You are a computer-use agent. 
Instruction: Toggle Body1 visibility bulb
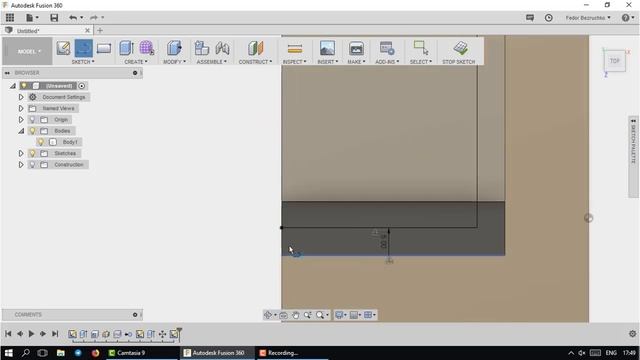point(40,142)
